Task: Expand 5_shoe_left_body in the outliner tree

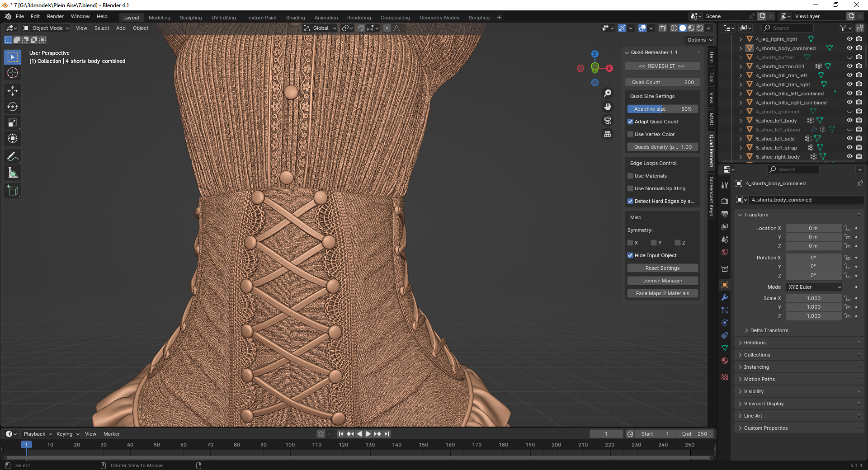Action: pyautogui.click(x=741, y=121)
